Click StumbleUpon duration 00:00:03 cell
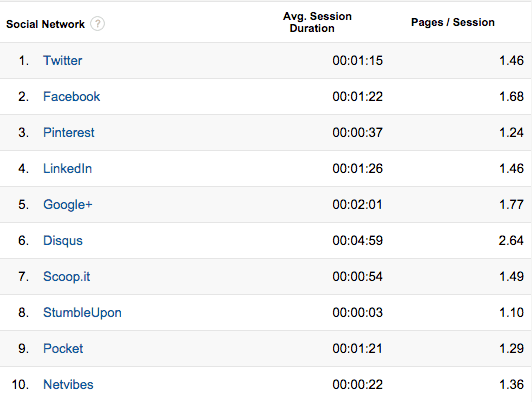The width and height of the screenshot is (532, 402). click(x=358, y=312)
